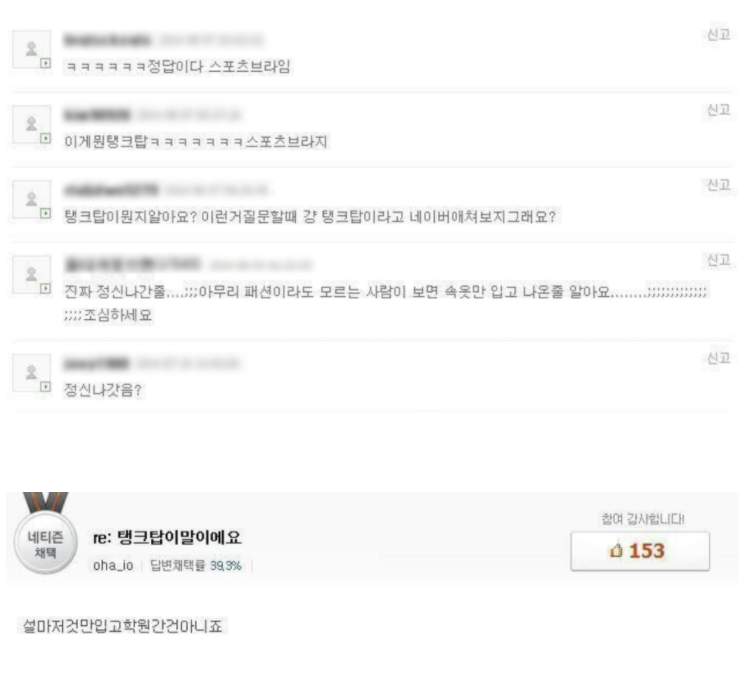Report the first comment via 신고

(x=718, y=35)
